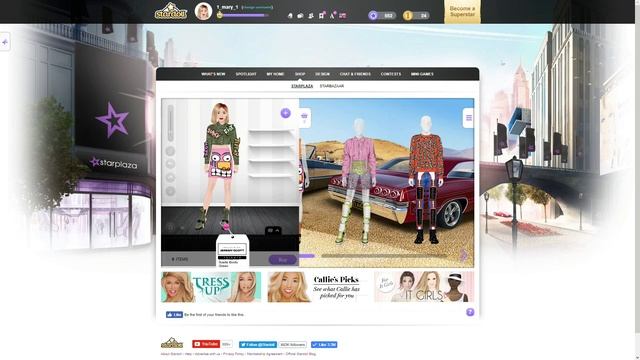
Task: Open the user avatar profile picture
Action: 203,11
